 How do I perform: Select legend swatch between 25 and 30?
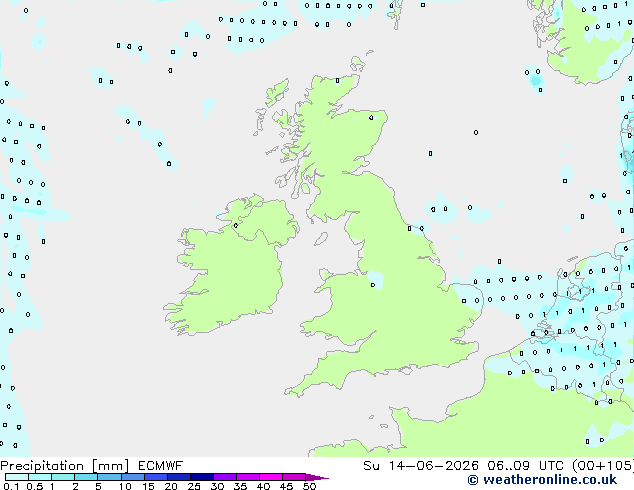tap(202, 477)
